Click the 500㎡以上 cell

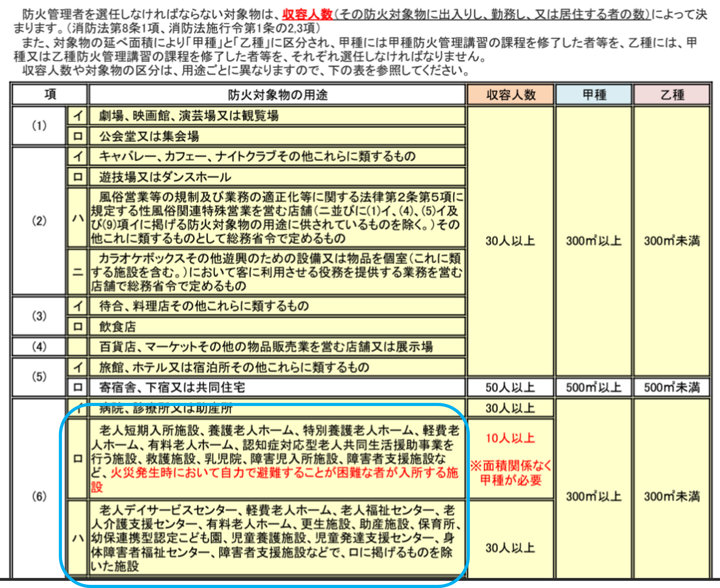click(x=594, y=387)
